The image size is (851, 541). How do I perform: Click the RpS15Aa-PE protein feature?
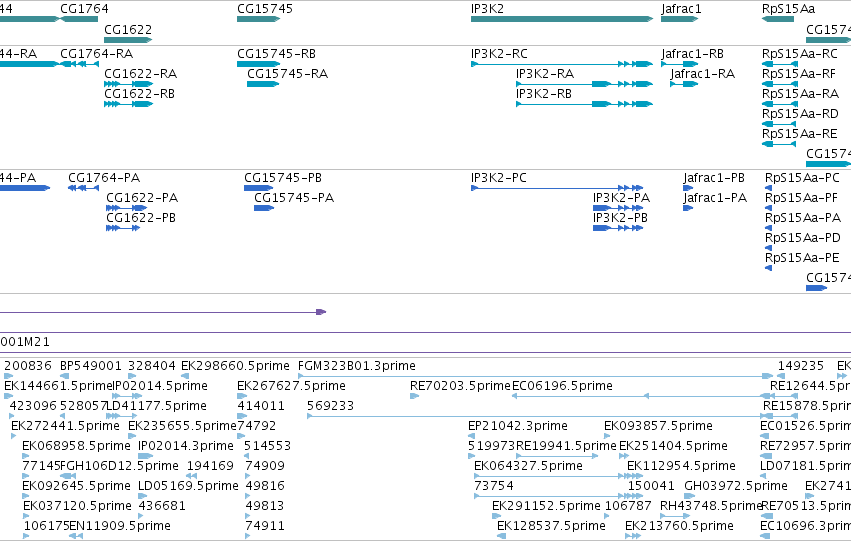click(x=769, y=269)
